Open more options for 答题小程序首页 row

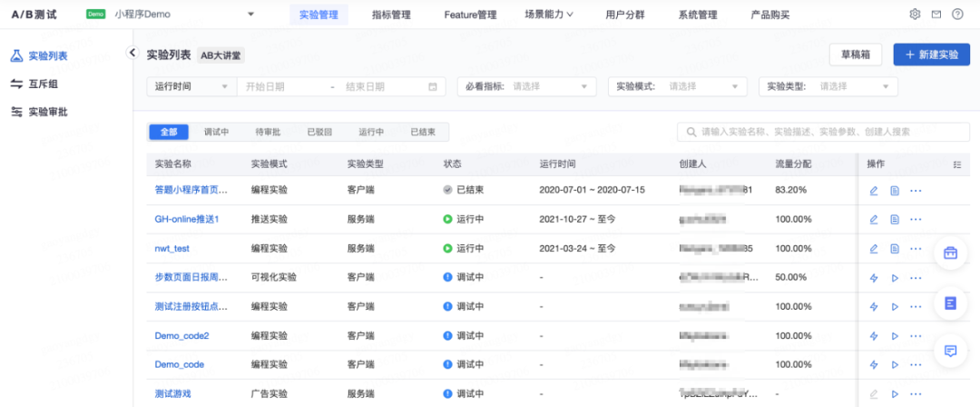click(916, 191)
